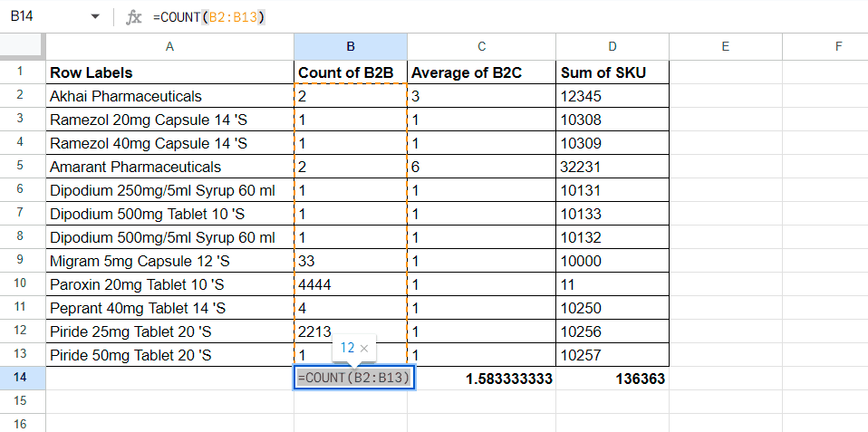Select row 1 header

point(23,72)
